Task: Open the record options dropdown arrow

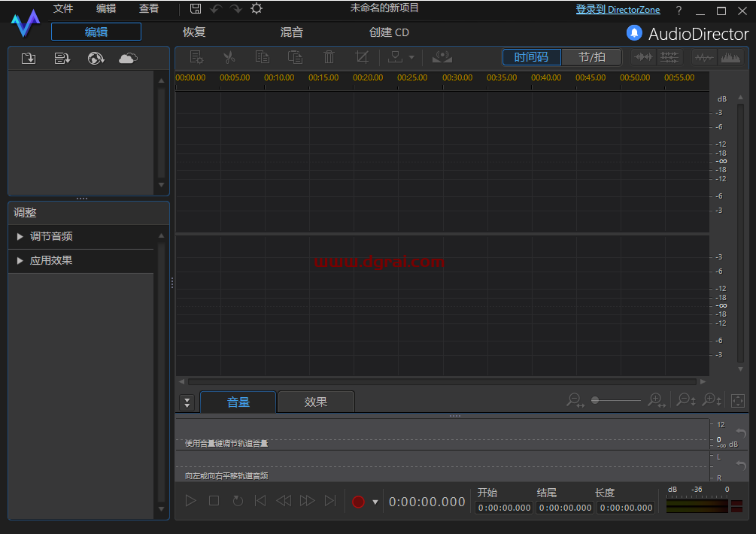Action: pyautogui.click(x=375, y=501)
